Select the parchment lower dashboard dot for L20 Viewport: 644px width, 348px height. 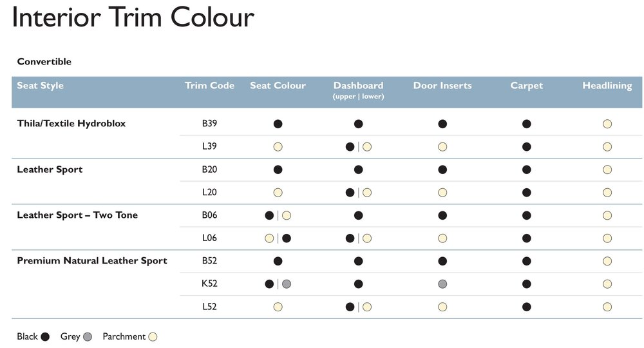[x=367, y=192]
